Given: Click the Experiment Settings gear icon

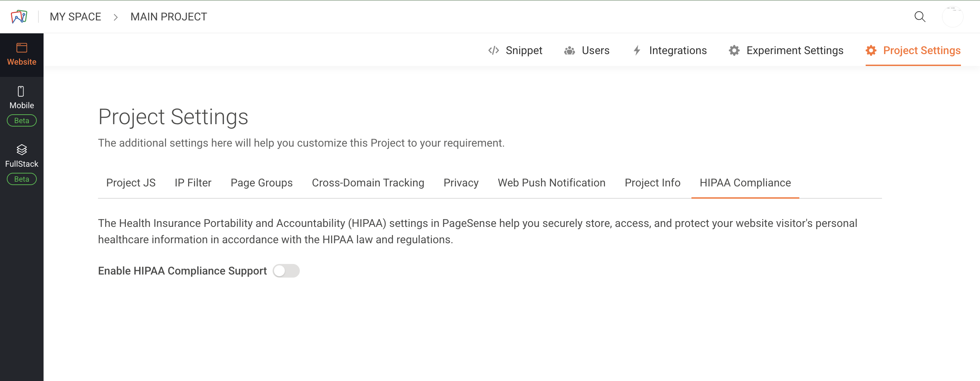Looking at the screenshot, I should coord(734,51).
